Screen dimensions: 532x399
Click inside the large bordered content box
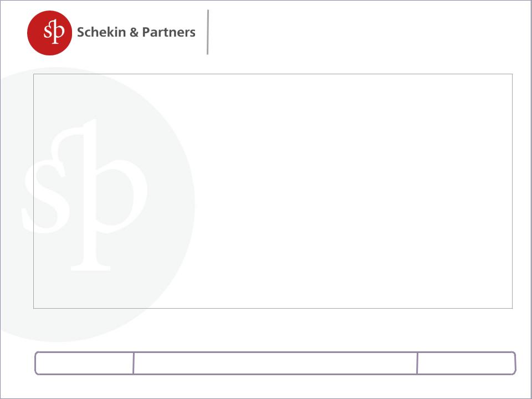(x=273, y=191)
